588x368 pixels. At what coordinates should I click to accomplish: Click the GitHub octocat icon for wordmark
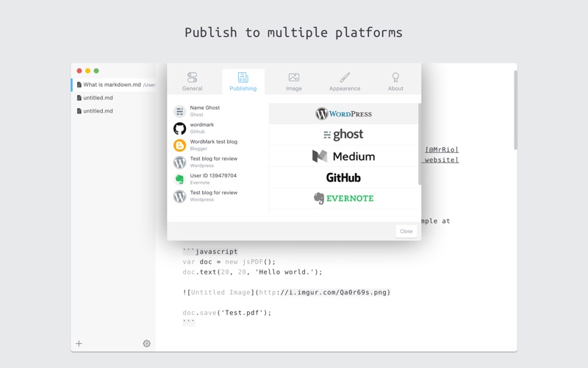pyautogui.click(x=179, y=128)
